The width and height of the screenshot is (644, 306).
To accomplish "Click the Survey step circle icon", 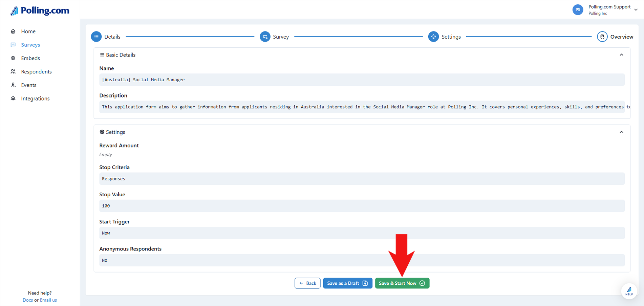I will 265,37.
